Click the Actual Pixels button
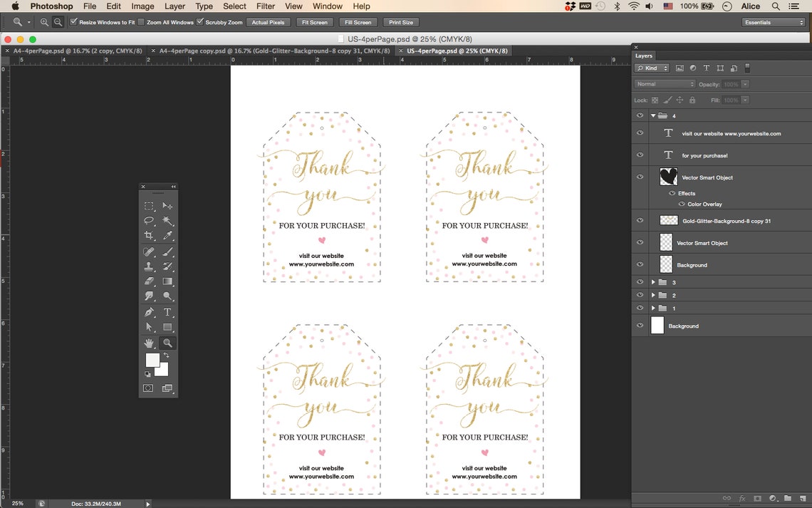 [x=269, y=22]
